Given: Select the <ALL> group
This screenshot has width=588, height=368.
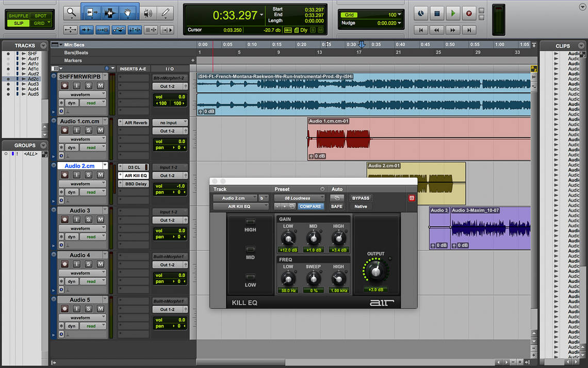Looking at the screenshot, I should tap(30, 154).
